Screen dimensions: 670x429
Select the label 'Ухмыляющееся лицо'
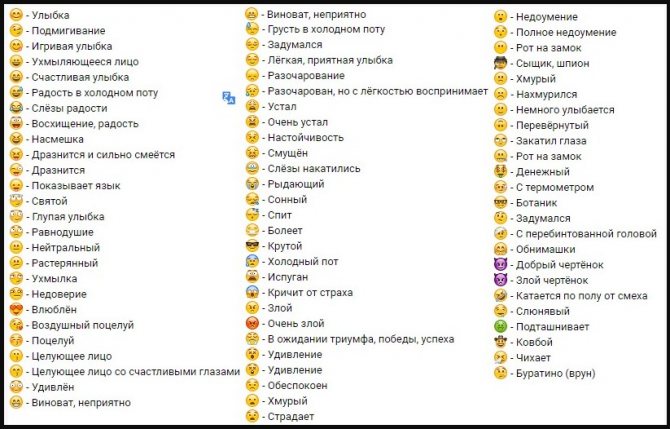click(85, 62)
